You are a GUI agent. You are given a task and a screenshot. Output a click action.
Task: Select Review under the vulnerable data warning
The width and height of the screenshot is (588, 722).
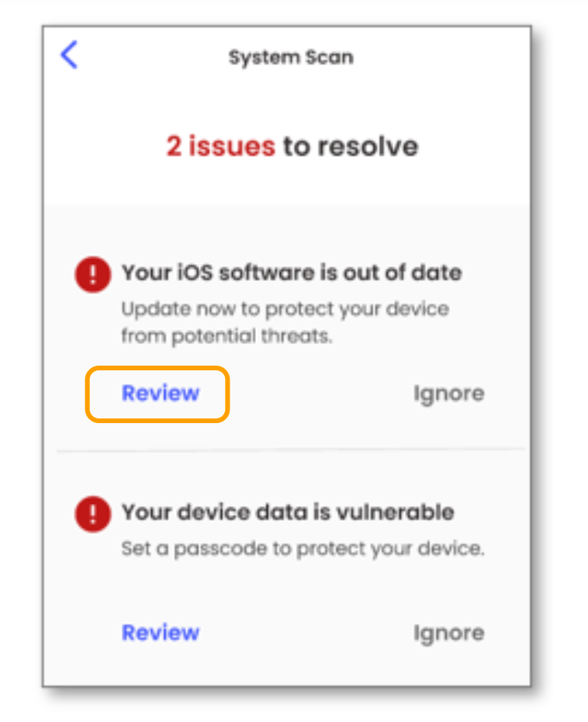[161, 633]
